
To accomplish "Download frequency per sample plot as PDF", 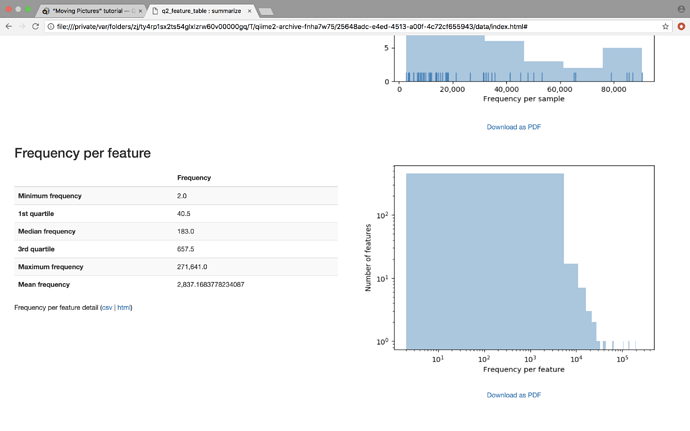I will [x=513, y=127].
